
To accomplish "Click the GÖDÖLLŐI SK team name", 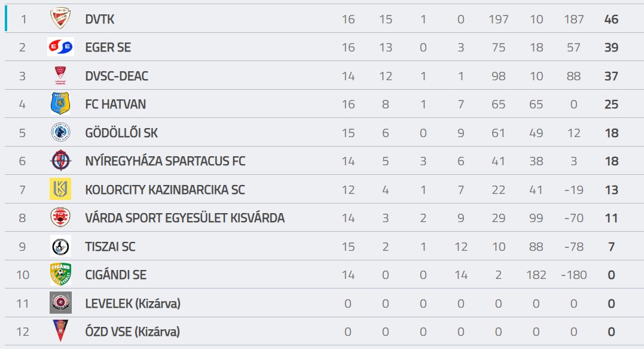I will tap(121, 133).
